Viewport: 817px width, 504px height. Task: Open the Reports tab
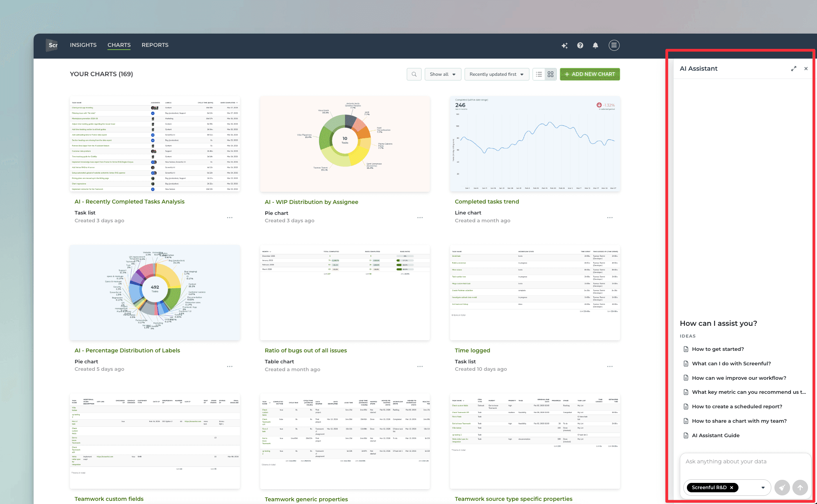point(155,45)
